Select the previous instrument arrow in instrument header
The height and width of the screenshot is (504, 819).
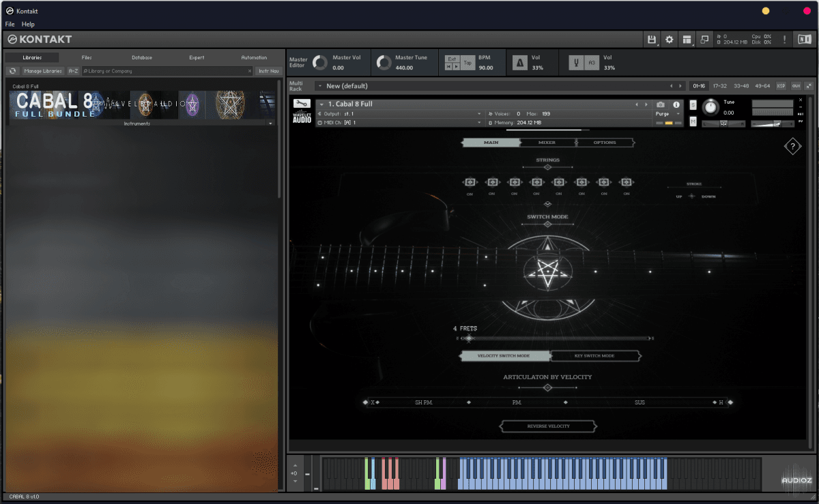click(x=637, y=104)
